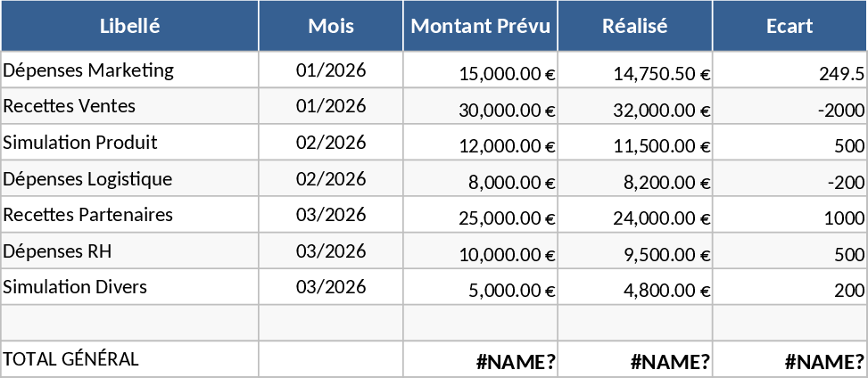This screenshot has height=378, width=868.
Task: Click the #NAME? error under Réalisé
Action: click(x=635, y=360)
